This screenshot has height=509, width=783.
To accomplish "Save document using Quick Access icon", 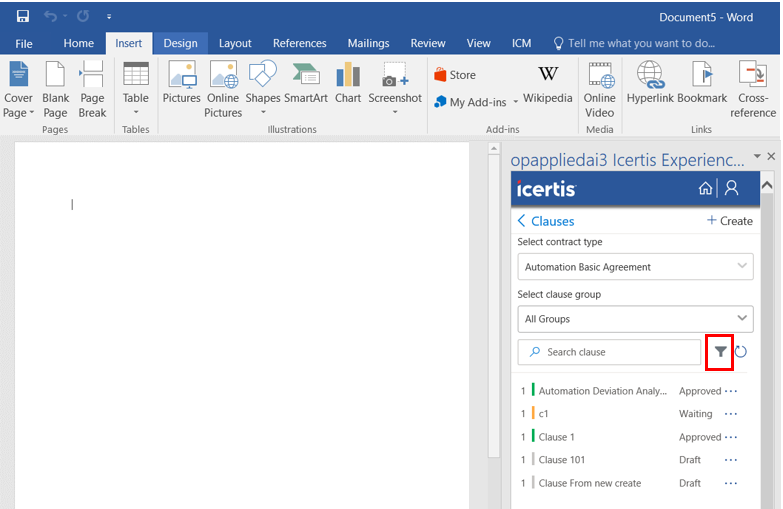I will tap(22, 17).
